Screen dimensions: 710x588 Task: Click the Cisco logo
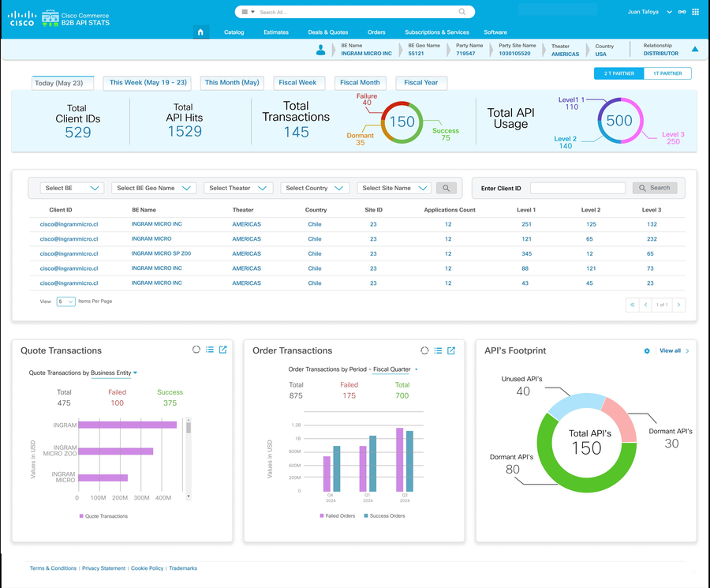22,18
